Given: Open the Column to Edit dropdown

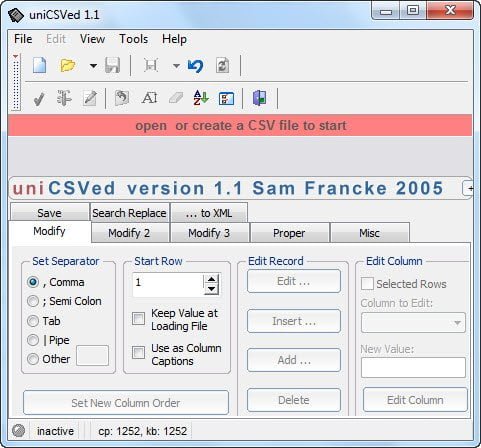Looking at the screenshot, I should point(413,322).
